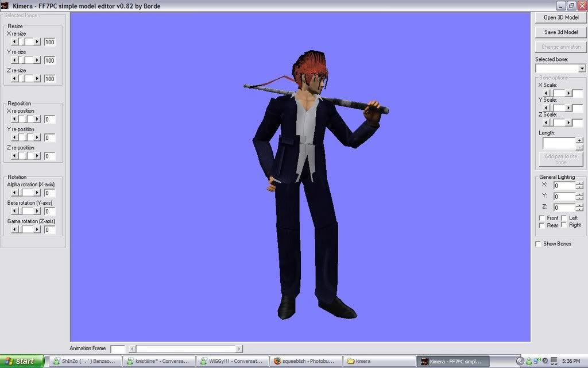Viewport: 588px width, 368px height.
Task: Click left arrow of X re-size slider
Action: click(14, 41)
